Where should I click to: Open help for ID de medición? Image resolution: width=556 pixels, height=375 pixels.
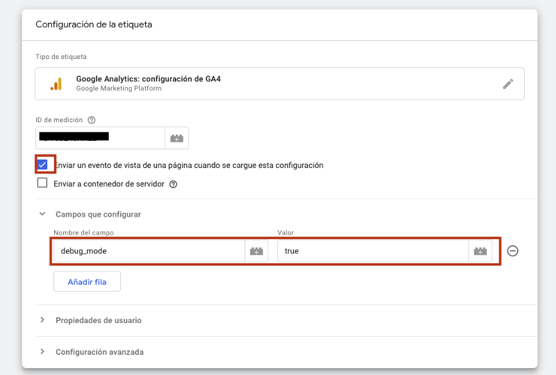click(91, 120)
